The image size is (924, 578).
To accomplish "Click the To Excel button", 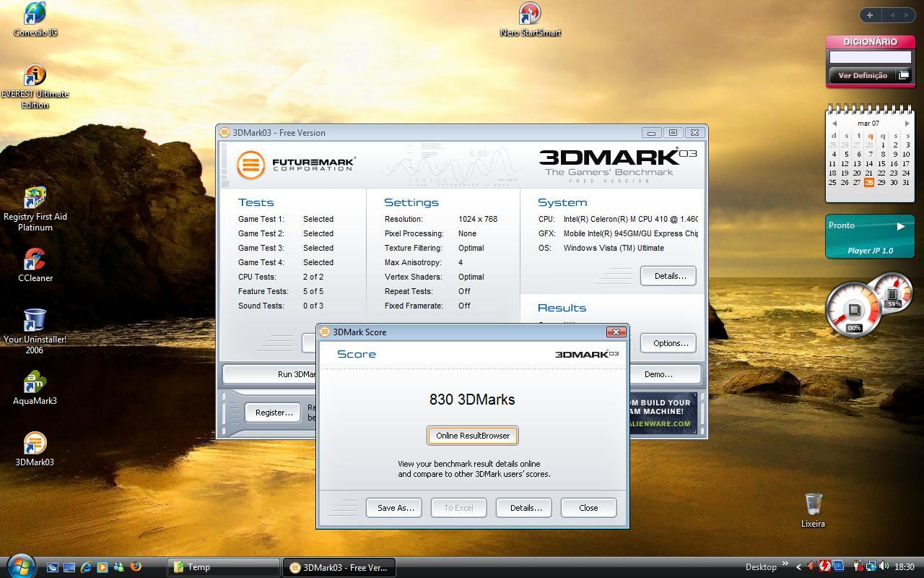I will tap(458, 508).
